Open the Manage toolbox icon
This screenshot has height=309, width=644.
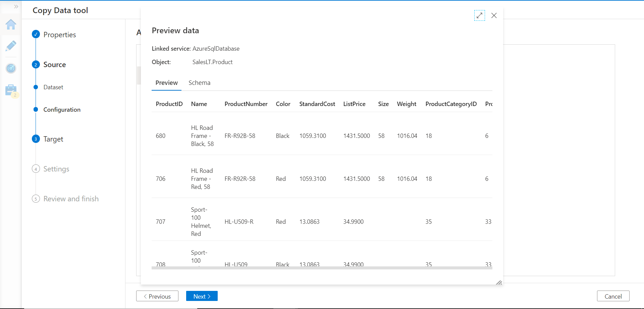click(x=11, y=90)
